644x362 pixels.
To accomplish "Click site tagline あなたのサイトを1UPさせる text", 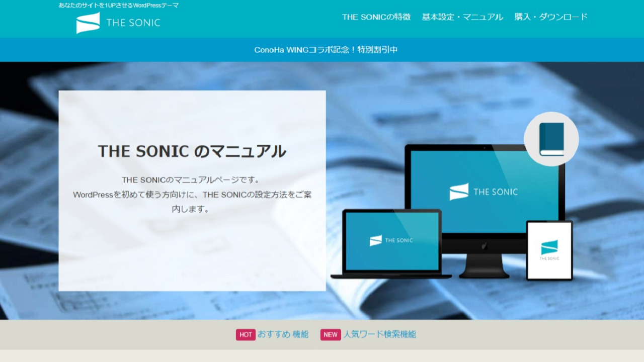I will [x=119, y=6].
